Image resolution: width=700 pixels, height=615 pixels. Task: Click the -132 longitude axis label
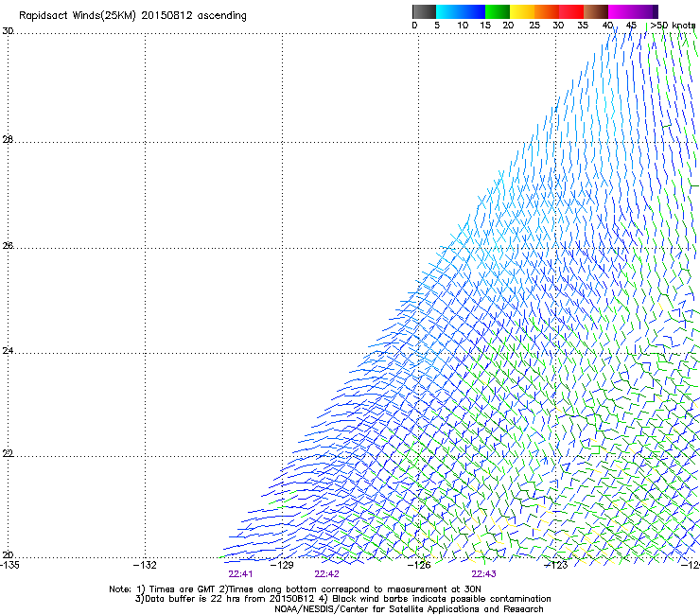(145, 565)
